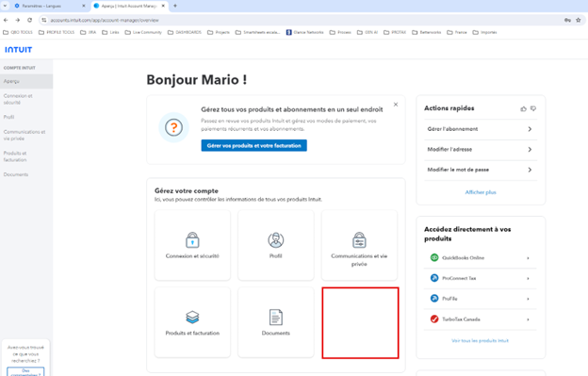The height and width of the screenshot is (376, 588).
Task: Open the Live Community bookmark folder
Action: pyautogui.click(x=143, y=32)
